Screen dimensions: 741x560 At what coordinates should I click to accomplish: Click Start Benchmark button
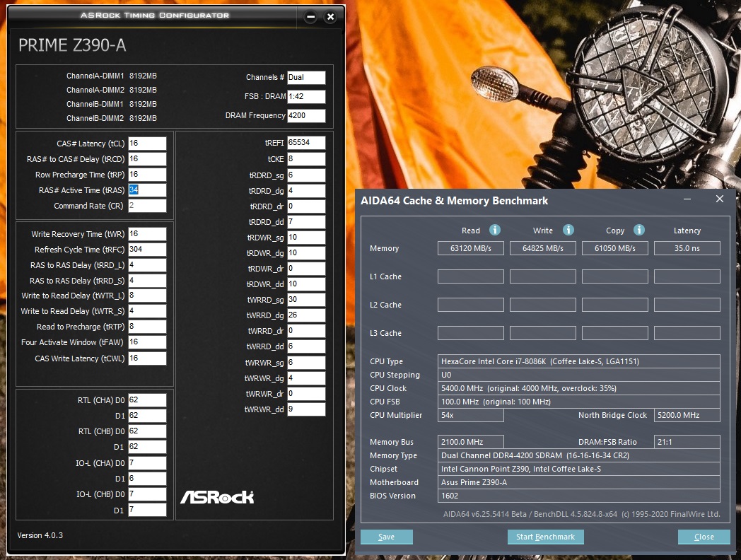[545, 537]
